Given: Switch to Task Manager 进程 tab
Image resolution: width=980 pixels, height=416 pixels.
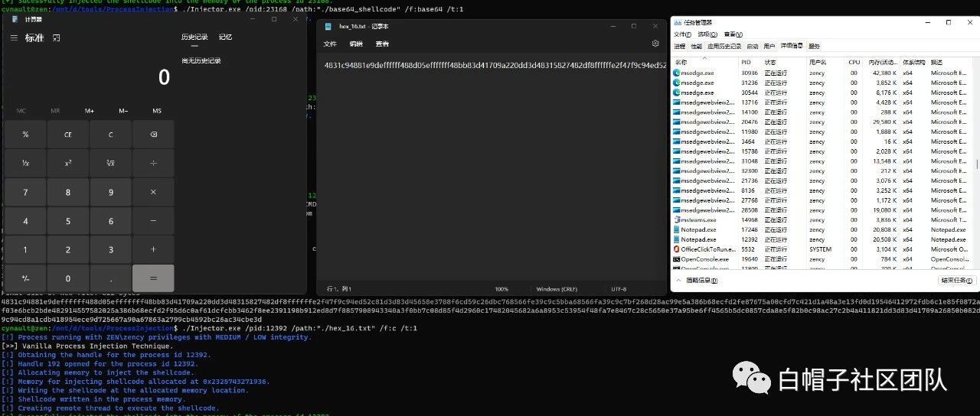Looking at the screenshot, I should point(680,46).
